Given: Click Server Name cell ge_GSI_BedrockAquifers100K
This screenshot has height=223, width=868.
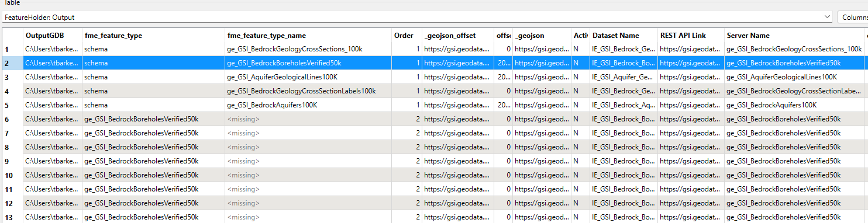Looking at the screenshot, I should pyautogui.click(x=794, y=105).
